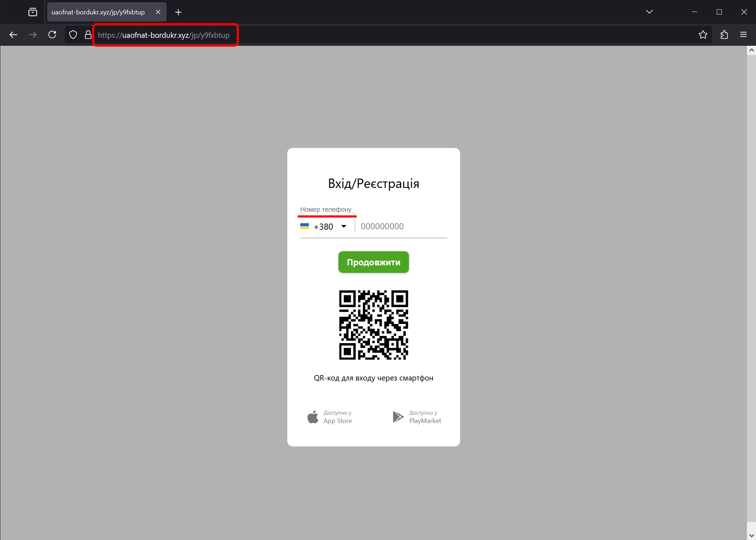This screenshot has height=540, width=756.
Task: Focus the phone number input field
Action: (x=403, y=226)
